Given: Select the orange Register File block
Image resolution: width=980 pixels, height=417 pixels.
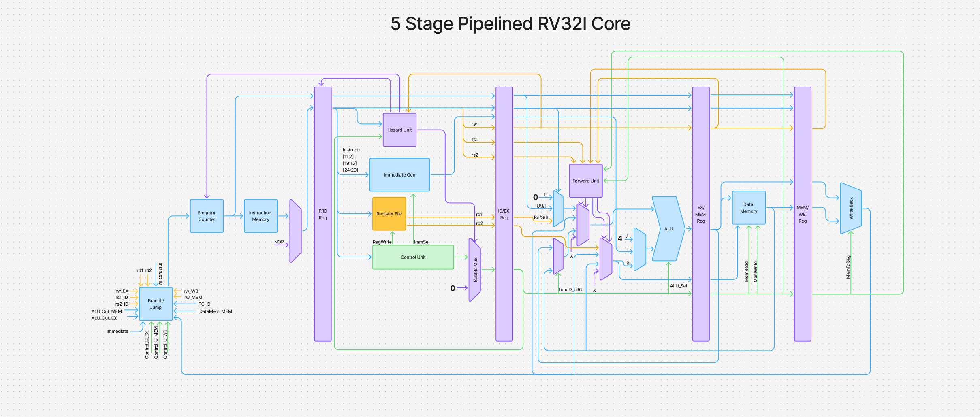Looking at the screenshot, I should point(389,214).
